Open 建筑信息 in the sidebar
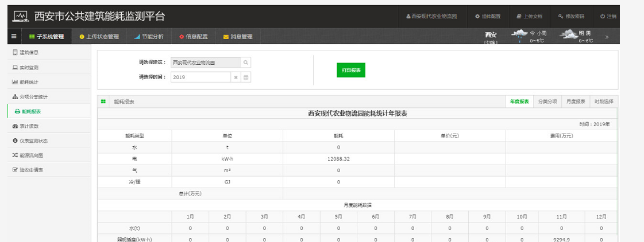This screenshot has width=644, height=242. pyautogui.click(x=49, y=53)
